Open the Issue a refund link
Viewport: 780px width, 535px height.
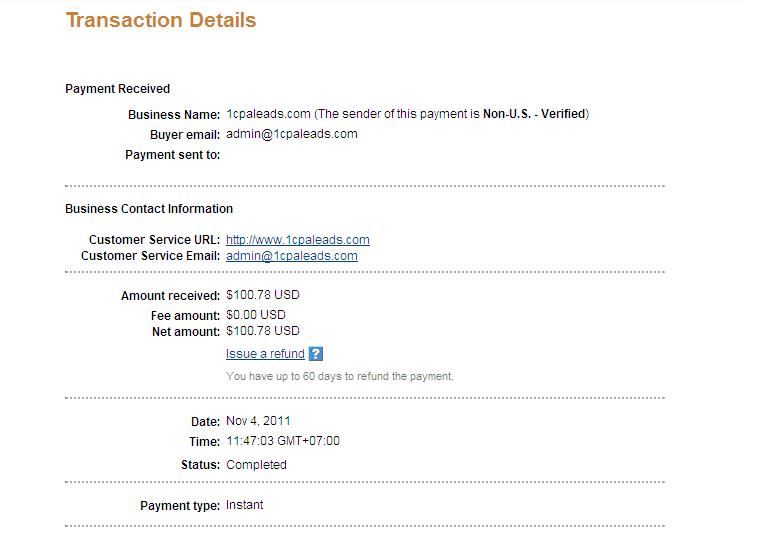click(265, 354)
